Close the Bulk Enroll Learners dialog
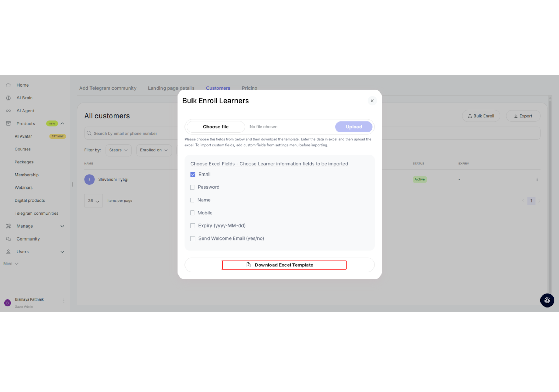This screenshot has width=559, height=392. click(372, 101)
